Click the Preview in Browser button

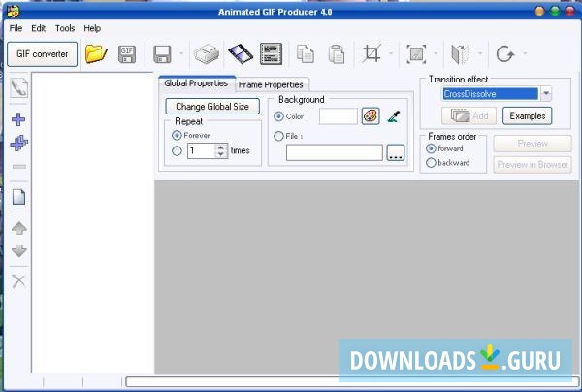pos(533,165)
